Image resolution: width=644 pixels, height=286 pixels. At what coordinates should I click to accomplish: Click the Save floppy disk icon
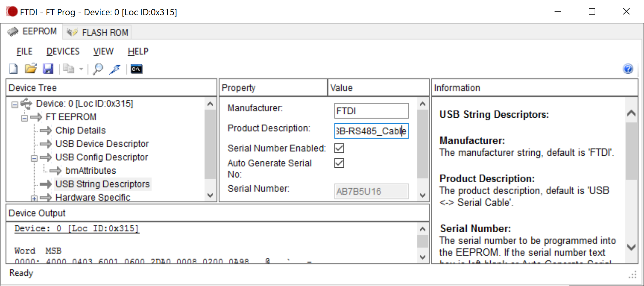point(48,69)
